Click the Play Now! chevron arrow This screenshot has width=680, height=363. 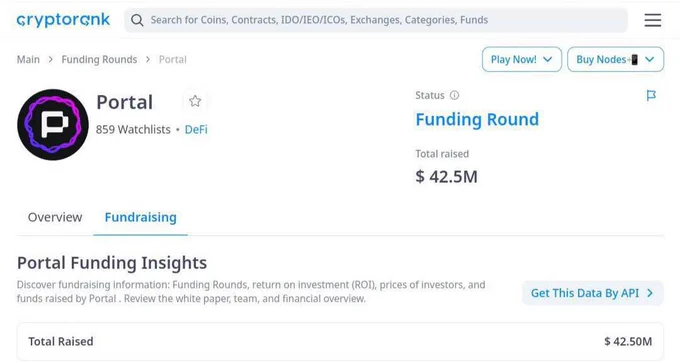point(548,59)
